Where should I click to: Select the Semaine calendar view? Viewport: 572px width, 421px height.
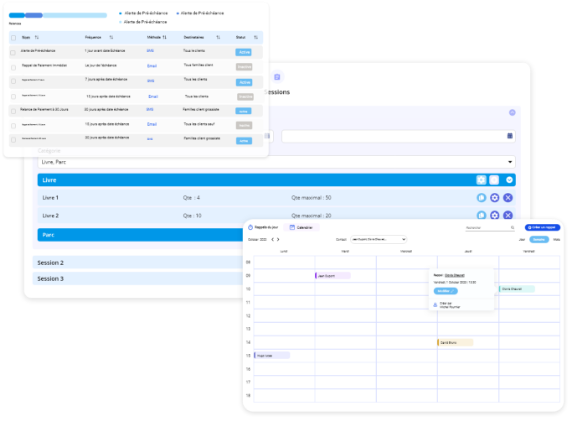(539, 239)
